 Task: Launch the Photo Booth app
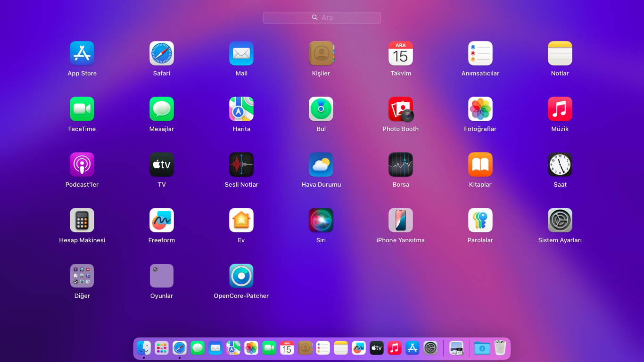400,109
